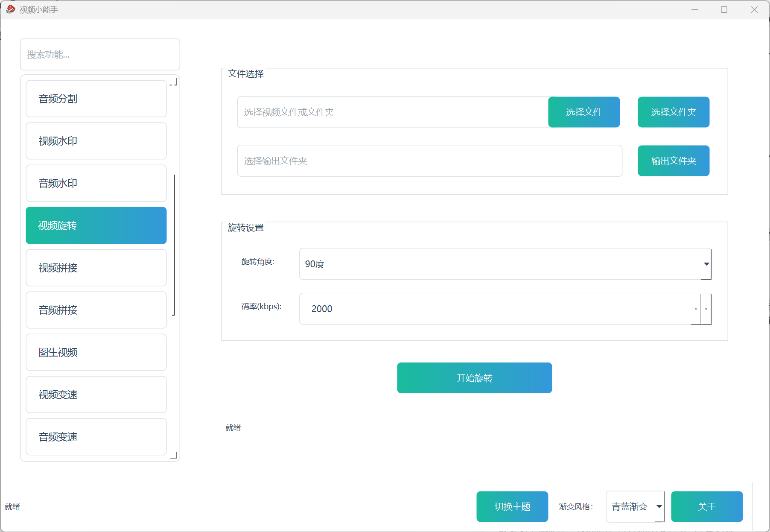This screenshot has height=532, width=770.
Task: Expand the 渐变风格 combo box
Action: pos(635,506)
